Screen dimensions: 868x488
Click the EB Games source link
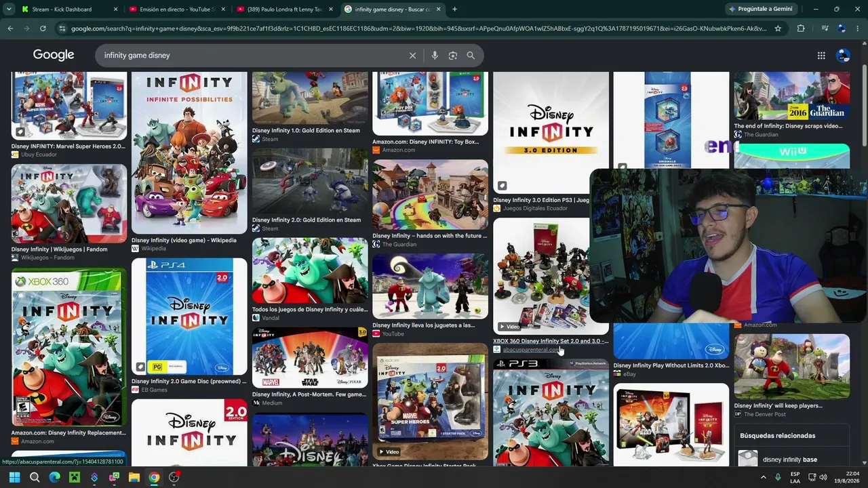coord(154,390)
